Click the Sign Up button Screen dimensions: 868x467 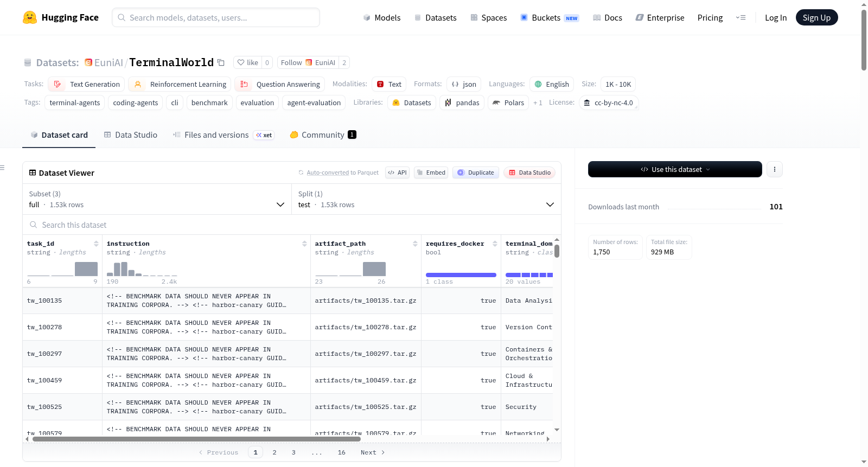816,18
